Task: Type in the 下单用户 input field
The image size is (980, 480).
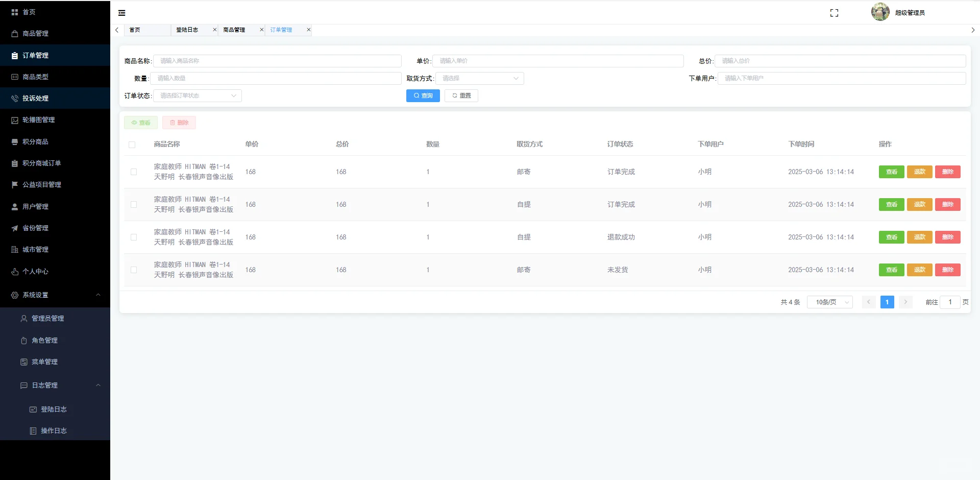Action: tap(842, 78)
